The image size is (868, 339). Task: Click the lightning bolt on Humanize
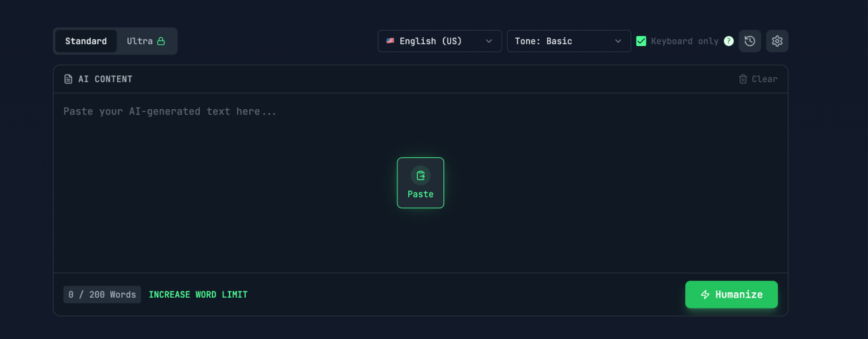pos(705,295)
